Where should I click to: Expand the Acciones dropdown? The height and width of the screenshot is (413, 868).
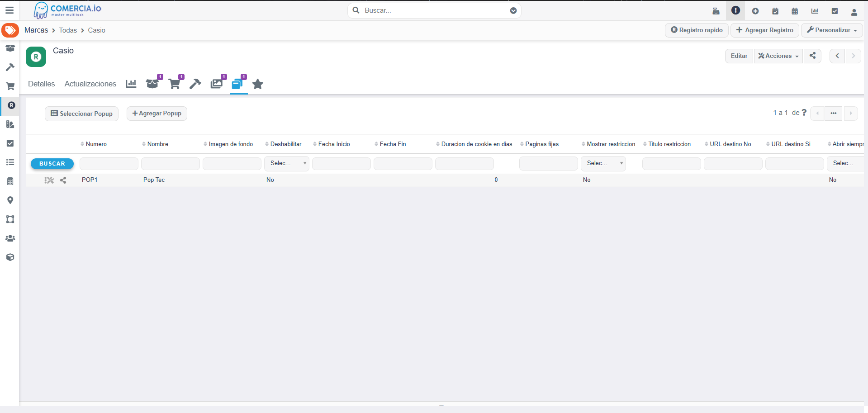point(778,56)
